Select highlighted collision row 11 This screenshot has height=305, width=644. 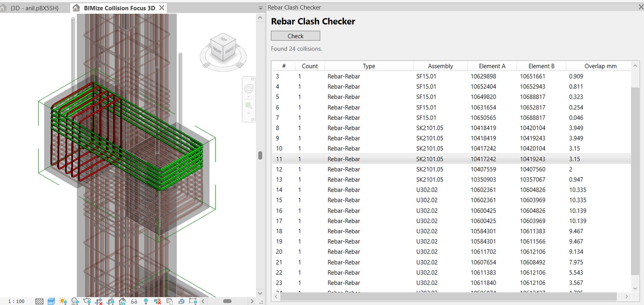click(452, 159)
